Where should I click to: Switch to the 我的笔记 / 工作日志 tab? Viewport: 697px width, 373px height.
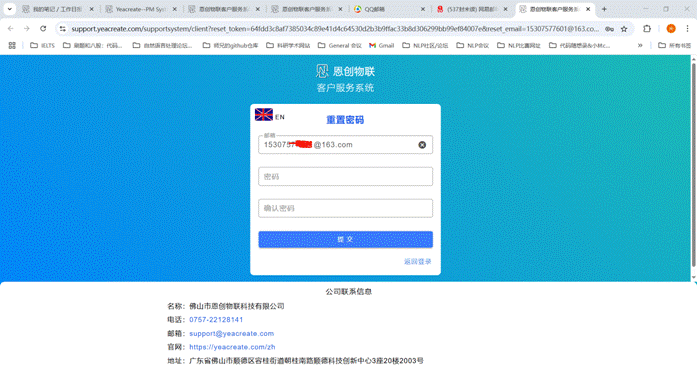(x=58, y=9)
